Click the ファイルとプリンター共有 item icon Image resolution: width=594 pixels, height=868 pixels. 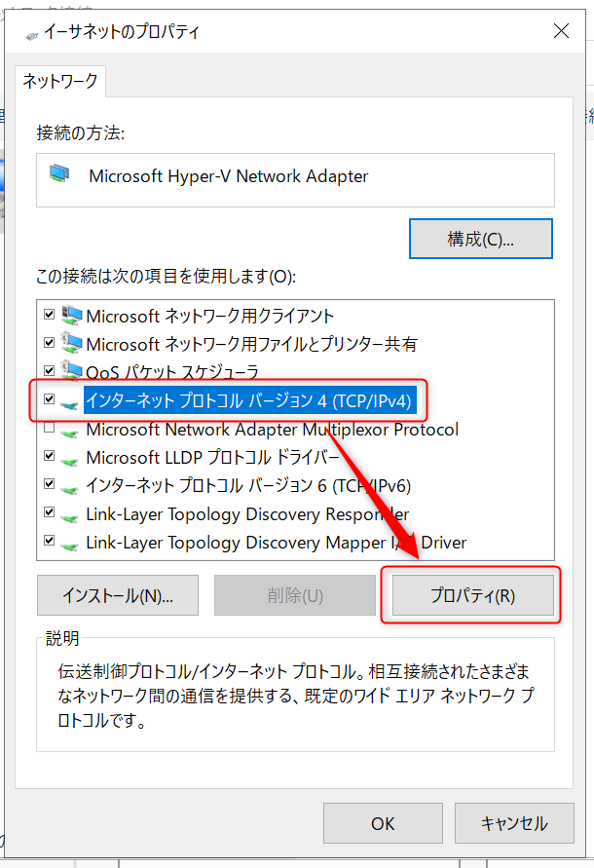[71, 344]
